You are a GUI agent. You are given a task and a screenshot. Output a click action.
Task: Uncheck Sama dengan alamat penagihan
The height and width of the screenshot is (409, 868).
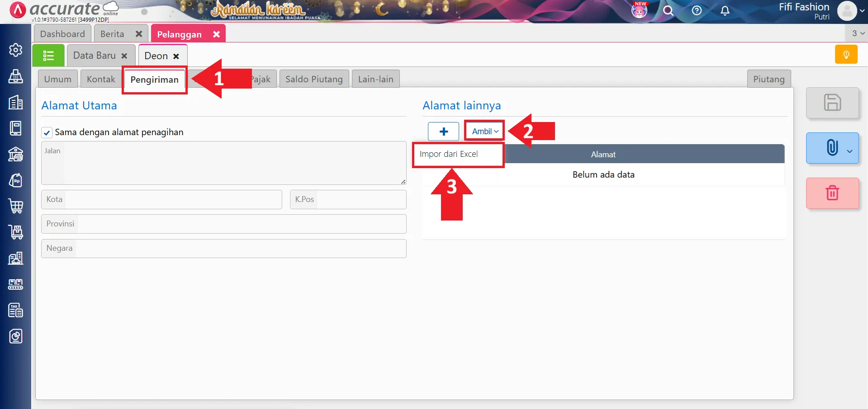tap(47, 132)
